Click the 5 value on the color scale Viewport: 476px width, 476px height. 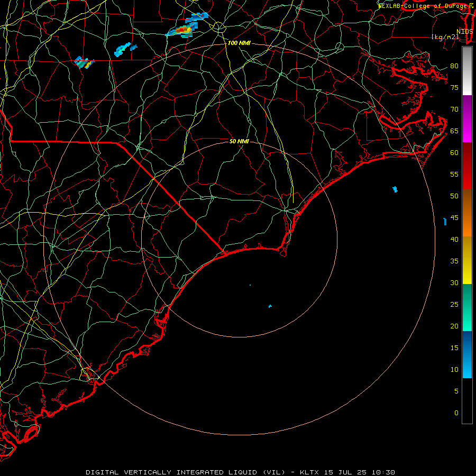point(456,391)
